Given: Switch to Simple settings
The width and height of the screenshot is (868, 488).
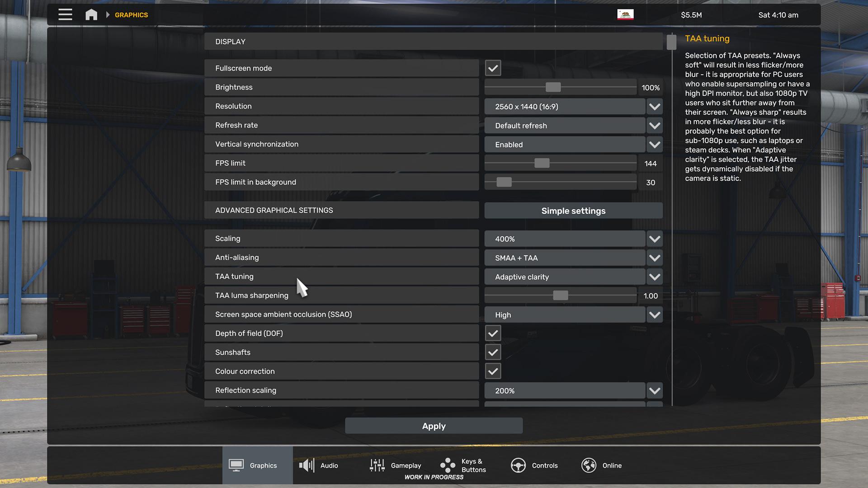Looking at the screenshot, I should (573, 211).
